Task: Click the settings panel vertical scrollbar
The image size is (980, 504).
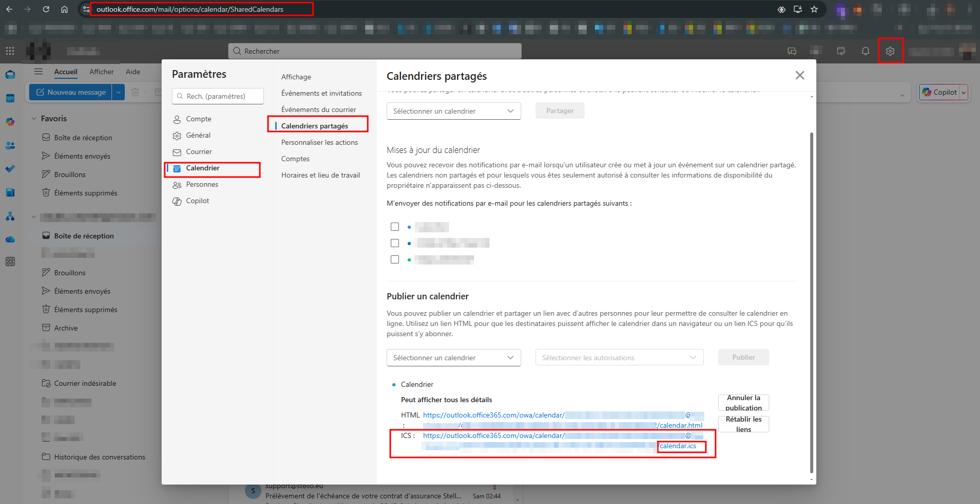Action: pyautogui.click(x=811, y=302)
